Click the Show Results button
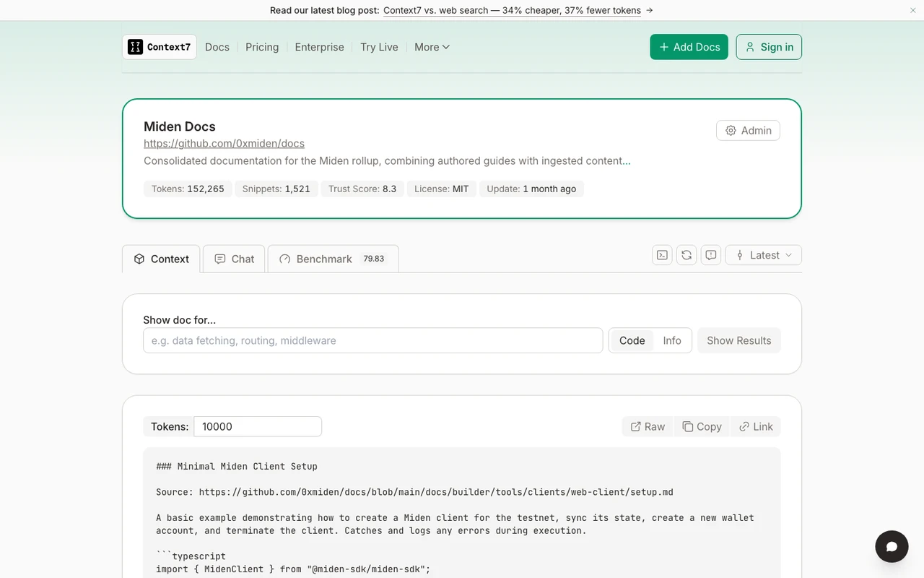Viewport: 924px width, 578px height. pyautogui.click(x=739, y=340)
